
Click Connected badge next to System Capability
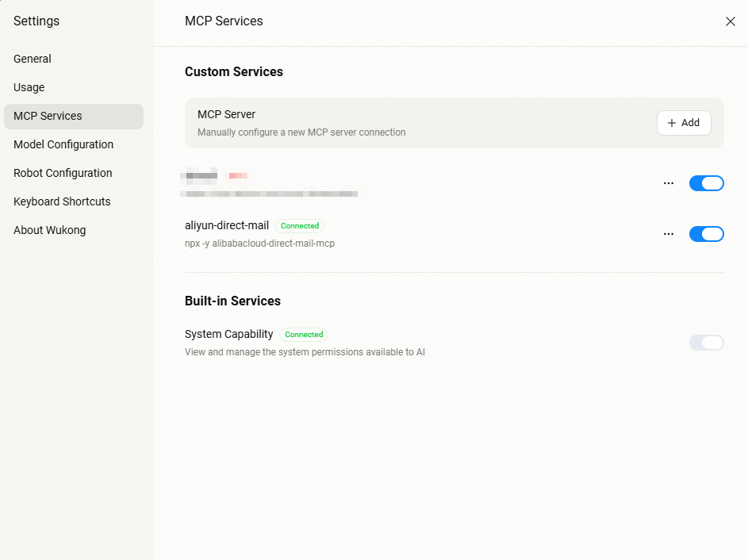(304, 335)
